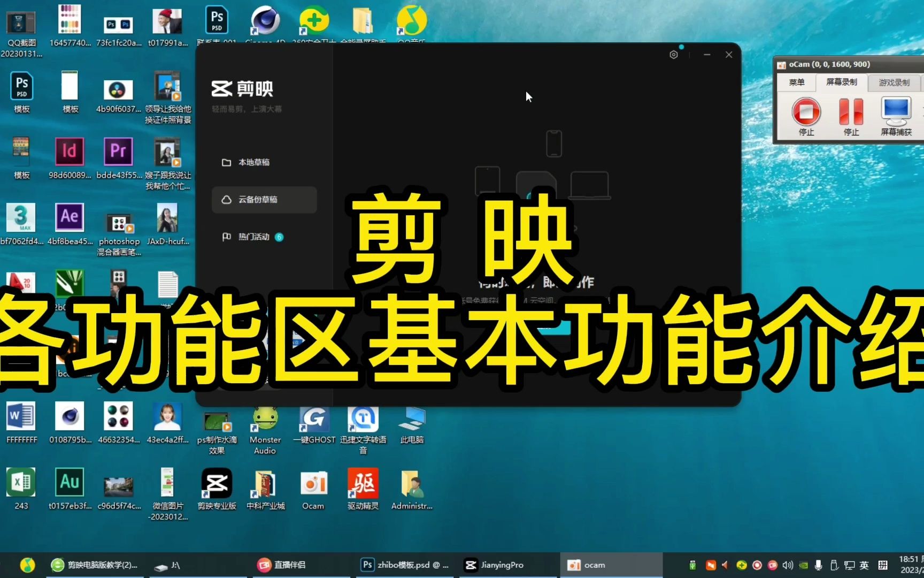Select the 迅捷文字转语音 desktop icon
The image size is (924, 578).
[x=363, y=430]
